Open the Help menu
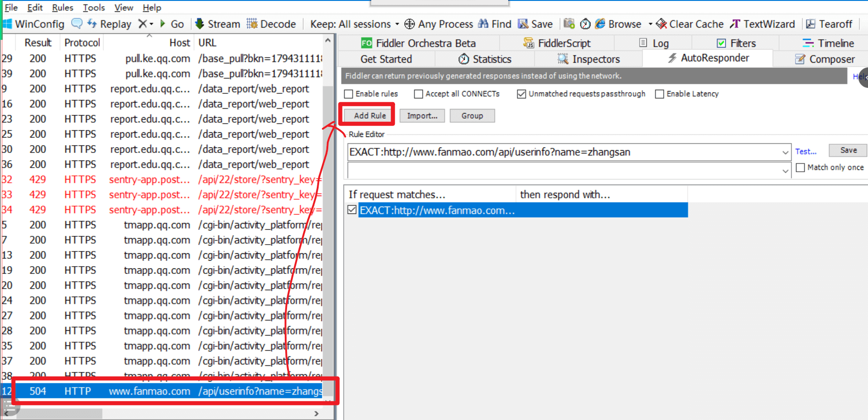 point(152,7)
